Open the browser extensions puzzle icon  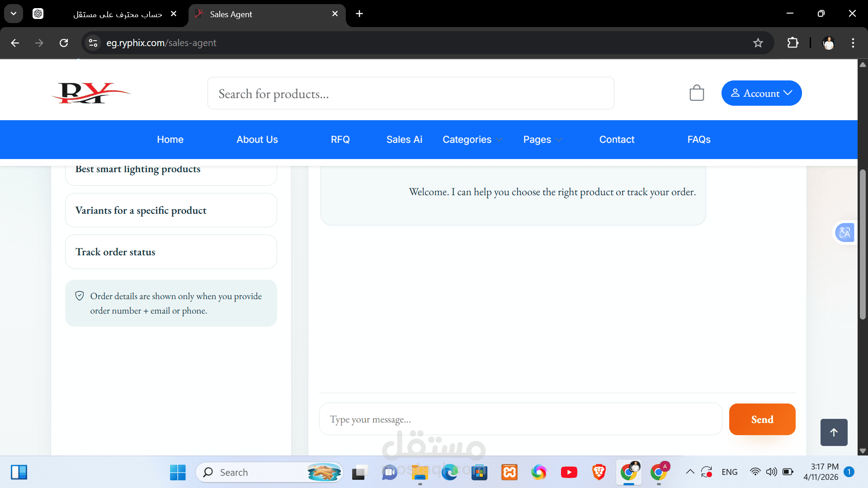click(x=793, y=43)
